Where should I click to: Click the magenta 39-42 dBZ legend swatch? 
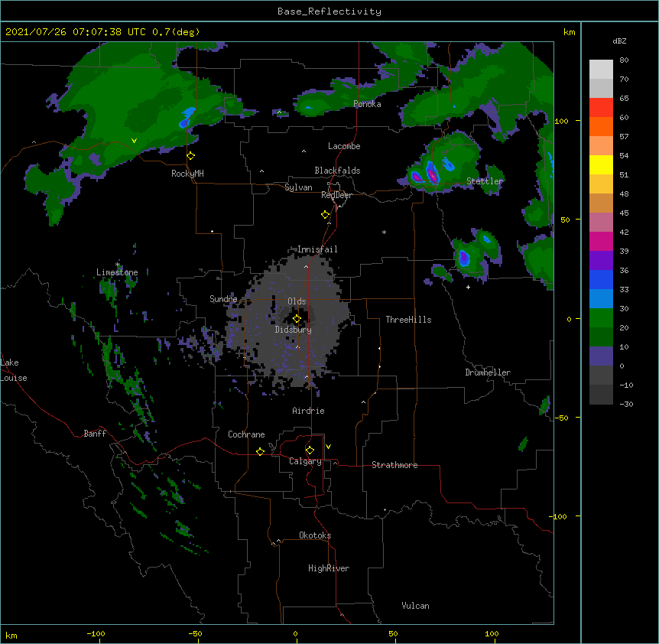point(601,241)
